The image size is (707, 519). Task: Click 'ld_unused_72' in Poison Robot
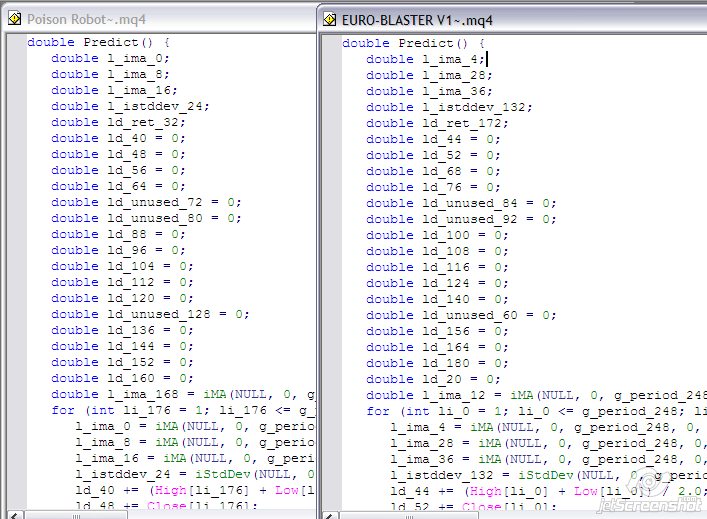pos(155,202)
